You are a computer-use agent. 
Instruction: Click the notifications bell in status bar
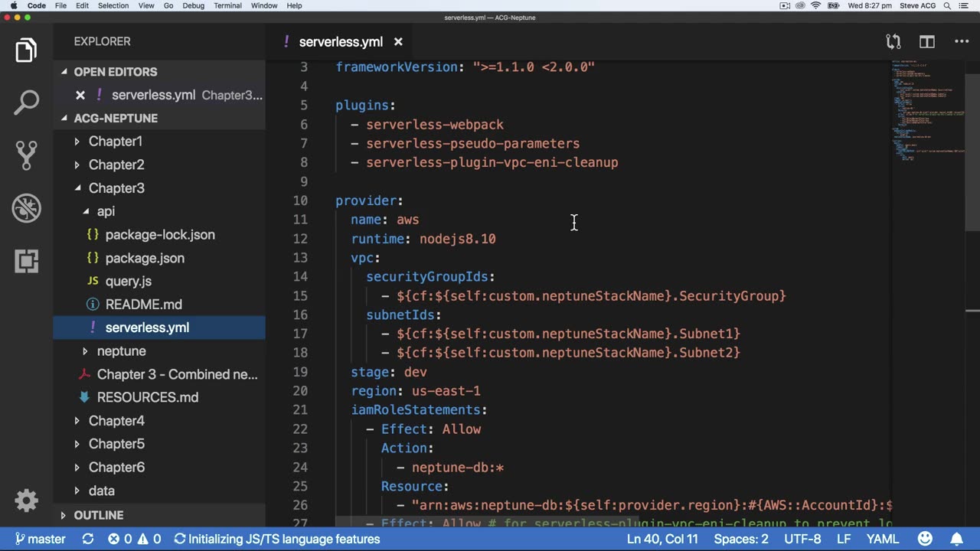(957, 539)
